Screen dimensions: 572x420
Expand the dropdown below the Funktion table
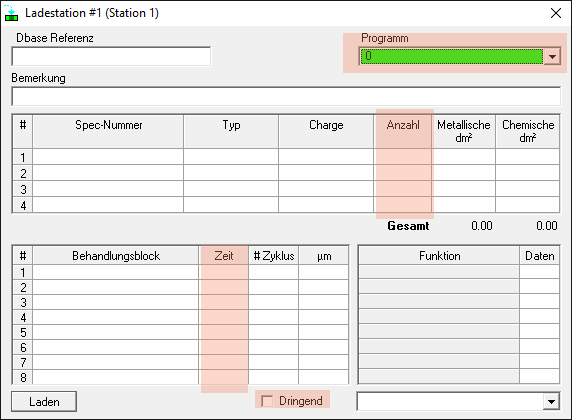click(551, 402)
